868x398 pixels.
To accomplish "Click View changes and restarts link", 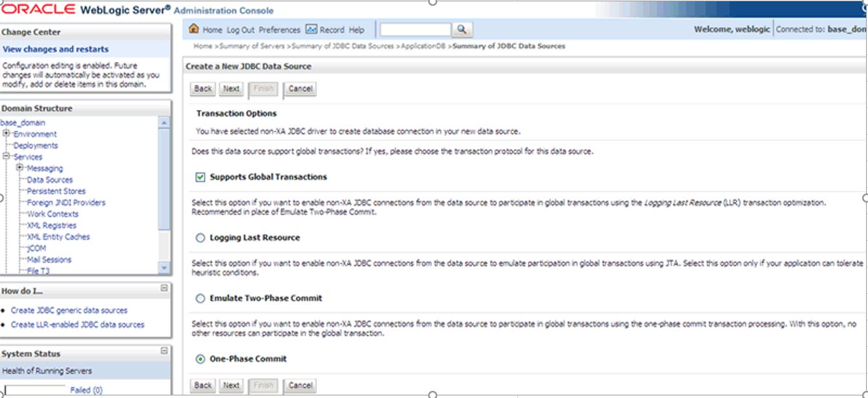I will 56,49.
